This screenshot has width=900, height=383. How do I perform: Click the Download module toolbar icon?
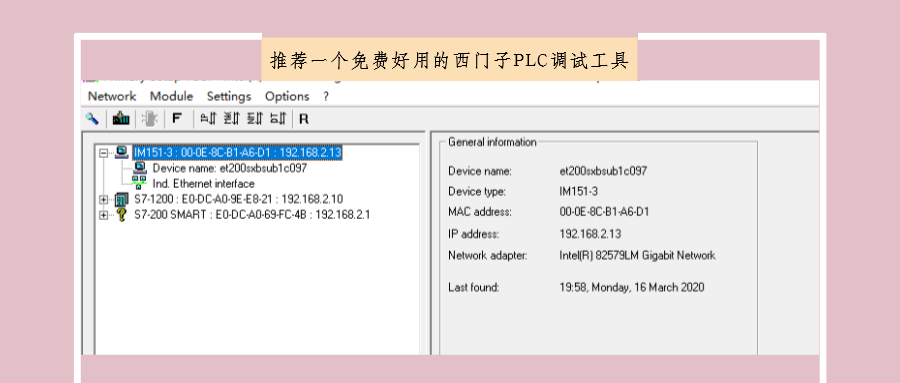pyautogui.click(x=121, y=119)
